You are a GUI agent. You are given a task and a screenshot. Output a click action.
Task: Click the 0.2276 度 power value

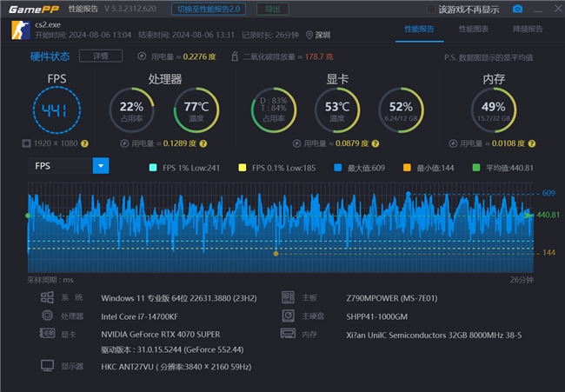(199, 56)
